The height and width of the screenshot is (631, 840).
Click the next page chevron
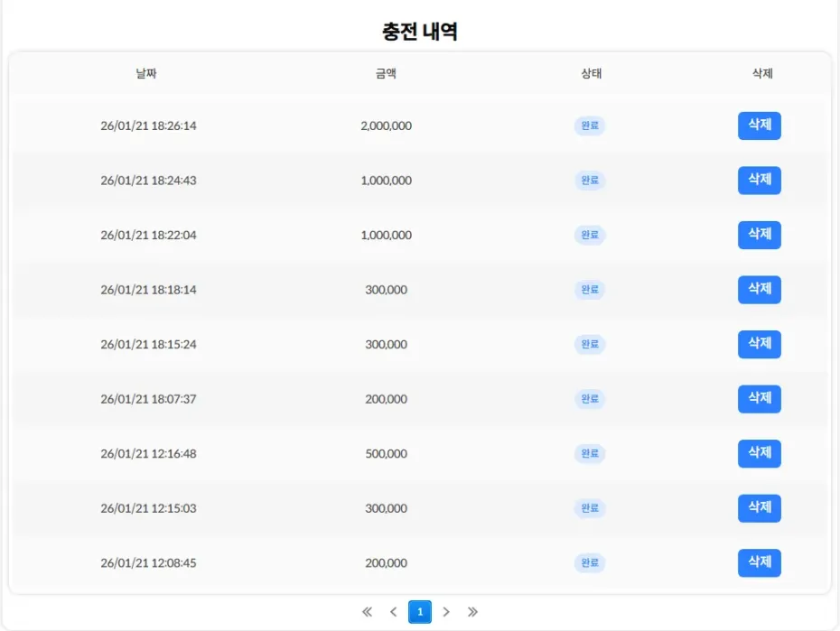pyautogui.click(x=446, y=612)
